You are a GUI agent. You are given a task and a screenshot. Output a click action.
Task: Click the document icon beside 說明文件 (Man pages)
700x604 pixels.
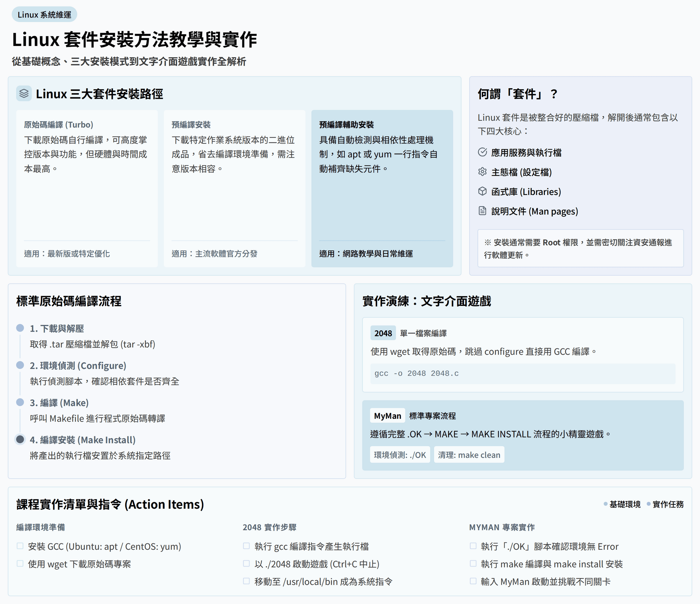click(482, 211)
